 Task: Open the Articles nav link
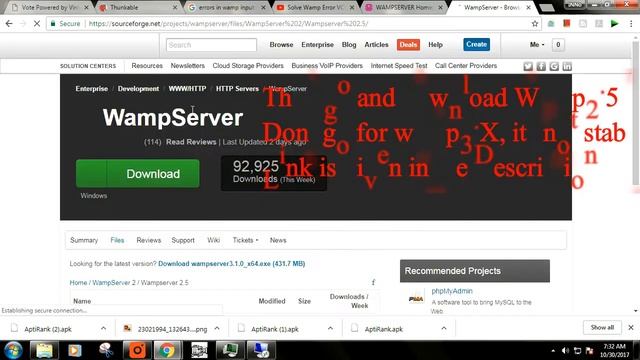click(x=376, y=44)
